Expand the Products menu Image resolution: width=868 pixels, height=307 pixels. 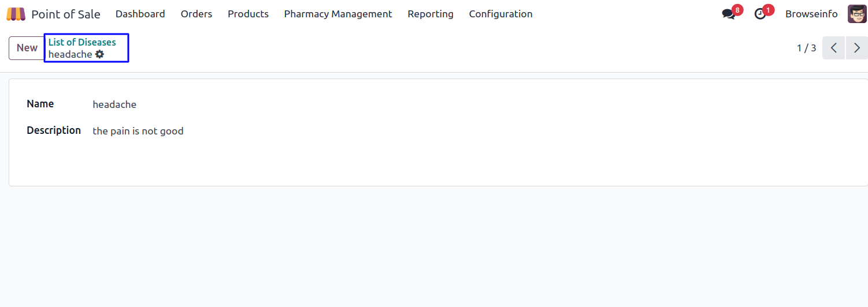[x=248, y=14]
